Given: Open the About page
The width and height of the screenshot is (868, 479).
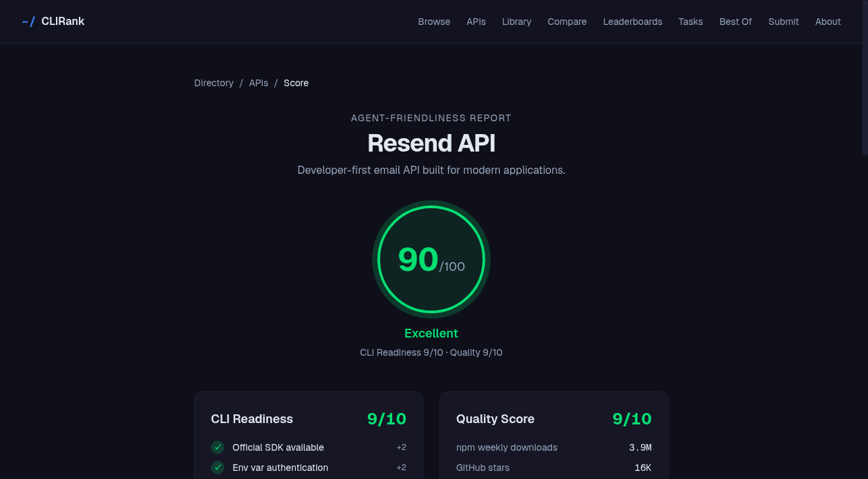Looking at the screenshot, I should point(828,22).
